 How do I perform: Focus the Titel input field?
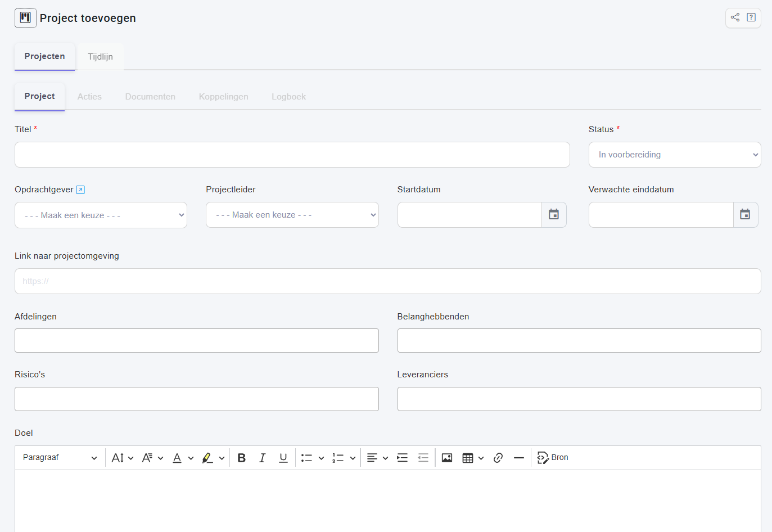292,155
